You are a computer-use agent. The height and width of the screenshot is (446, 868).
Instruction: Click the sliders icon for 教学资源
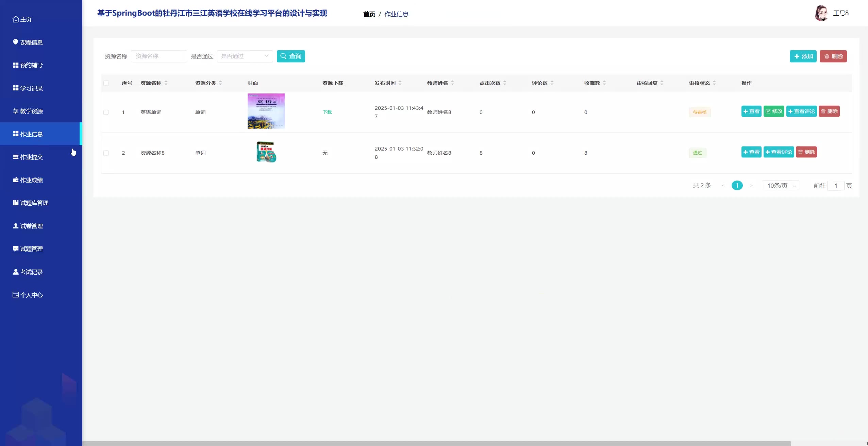click(16, 111)
